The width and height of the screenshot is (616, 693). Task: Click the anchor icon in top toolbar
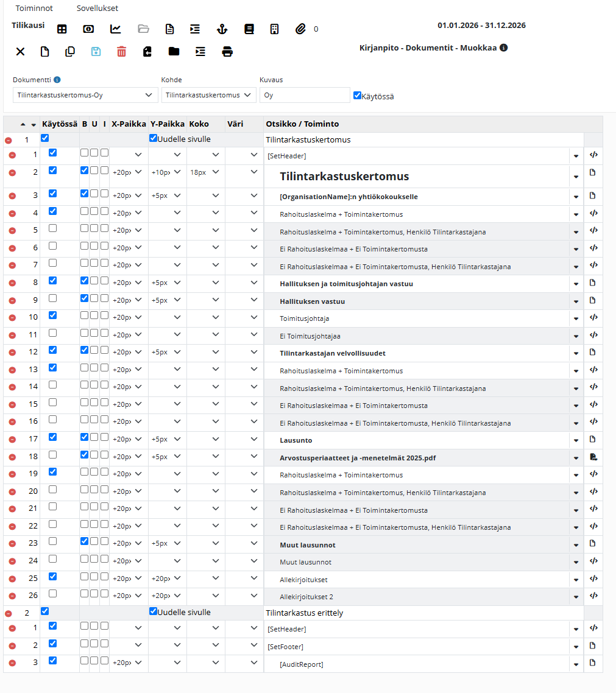pos(222,29)
